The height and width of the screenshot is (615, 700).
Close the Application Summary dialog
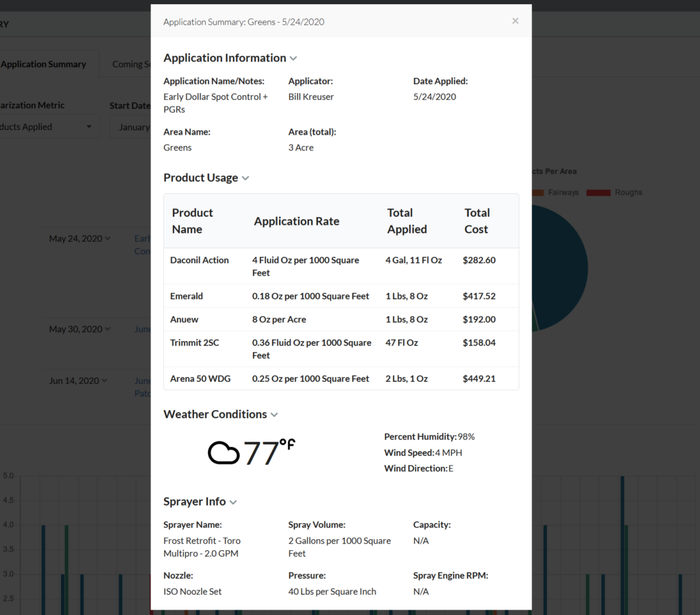point(515,21)
